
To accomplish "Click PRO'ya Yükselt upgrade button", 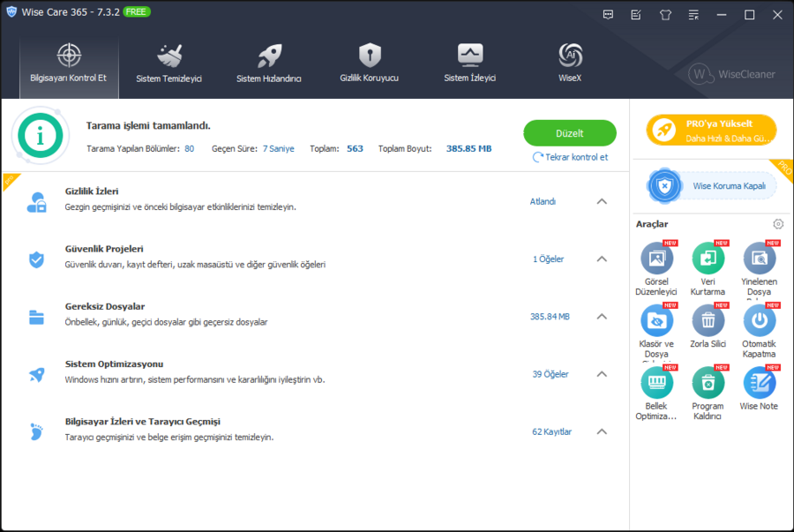I will click(711, 130).
